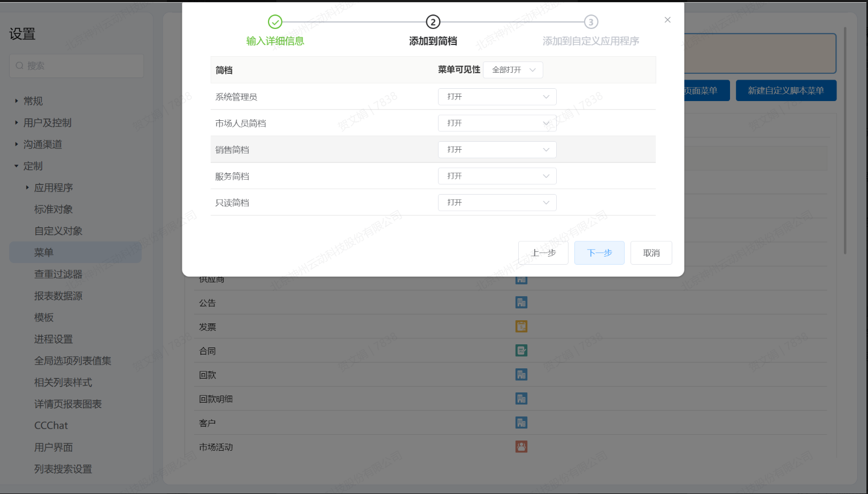Click the green icon for 合同
Viewport: 868px width, 494px height.
click(521, 351)
